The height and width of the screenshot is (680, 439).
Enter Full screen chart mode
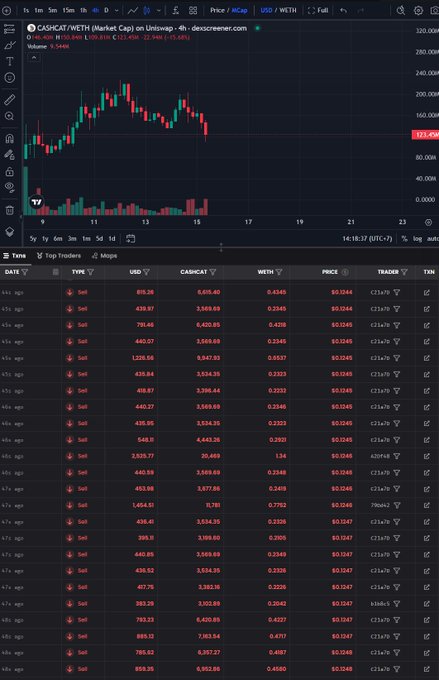point(318,10)
